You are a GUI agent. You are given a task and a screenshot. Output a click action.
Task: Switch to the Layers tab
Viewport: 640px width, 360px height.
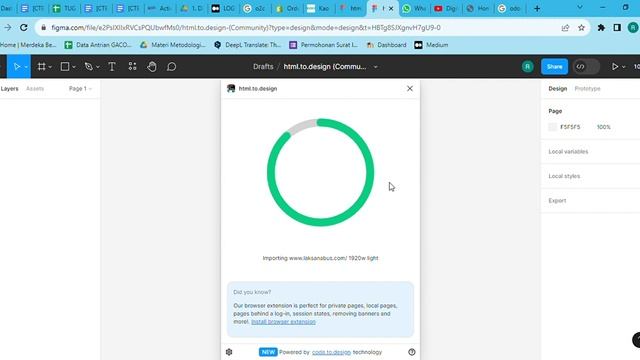[9, 89]
